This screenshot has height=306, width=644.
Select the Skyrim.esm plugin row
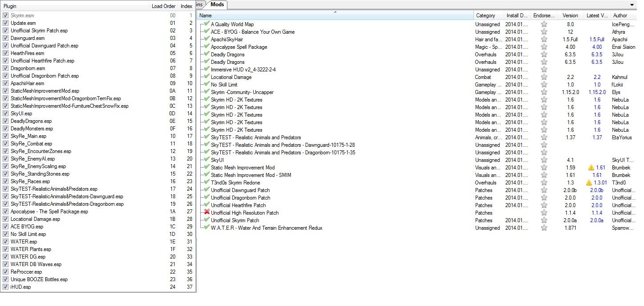[98, 16]
